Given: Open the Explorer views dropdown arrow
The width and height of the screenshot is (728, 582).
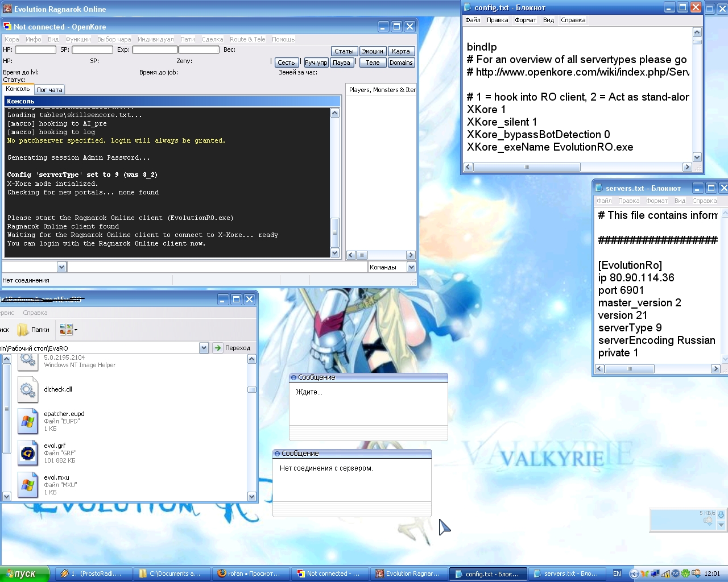Looking at the screenshot, I should click(76, 330).
